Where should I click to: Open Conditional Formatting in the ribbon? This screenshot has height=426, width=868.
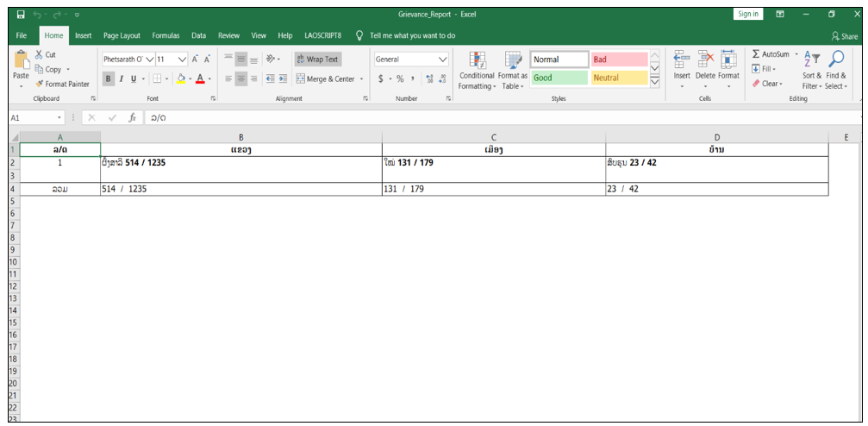477,60
